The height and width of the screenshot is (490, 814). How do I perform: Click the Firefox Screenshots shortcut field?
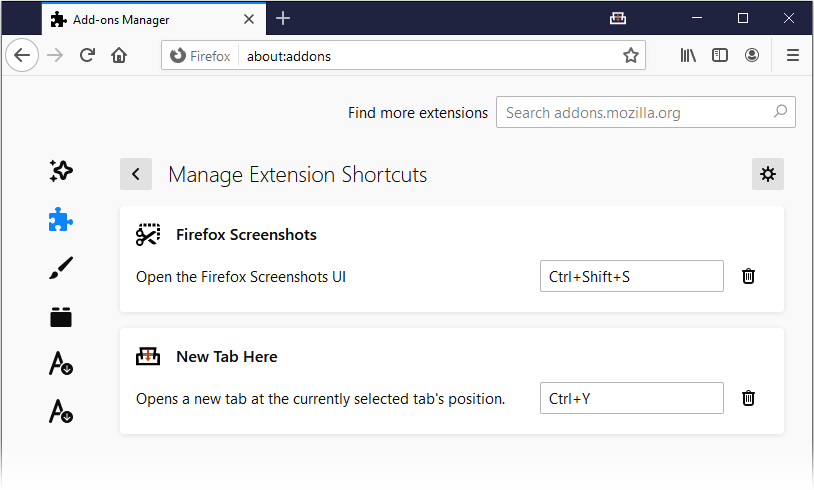[x=632, y=276]
